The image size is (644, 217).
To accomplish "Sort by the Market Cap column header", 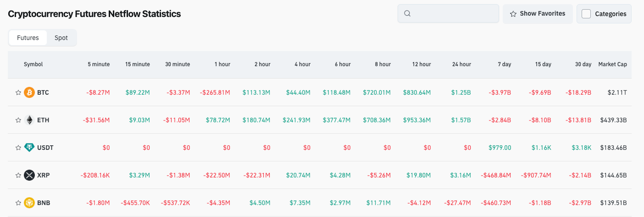I will tap(612, 64).
